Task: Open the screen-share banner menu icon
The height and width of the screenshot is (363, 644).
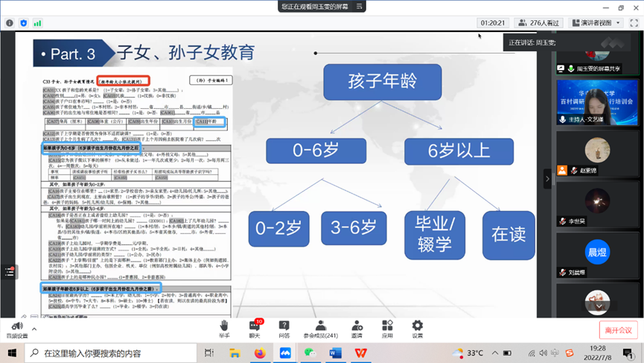Action: click(360, 6)
